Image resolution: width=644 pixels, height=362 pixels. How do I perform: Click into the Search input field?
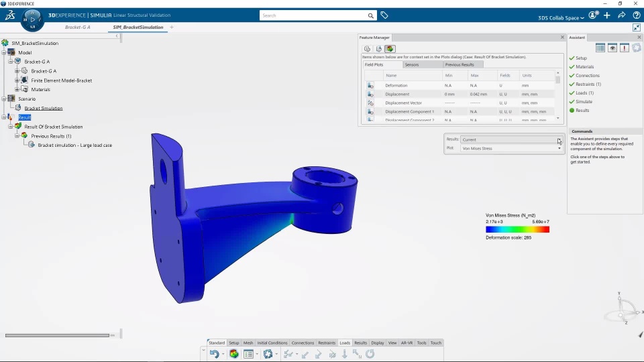[x=313, y=15]
